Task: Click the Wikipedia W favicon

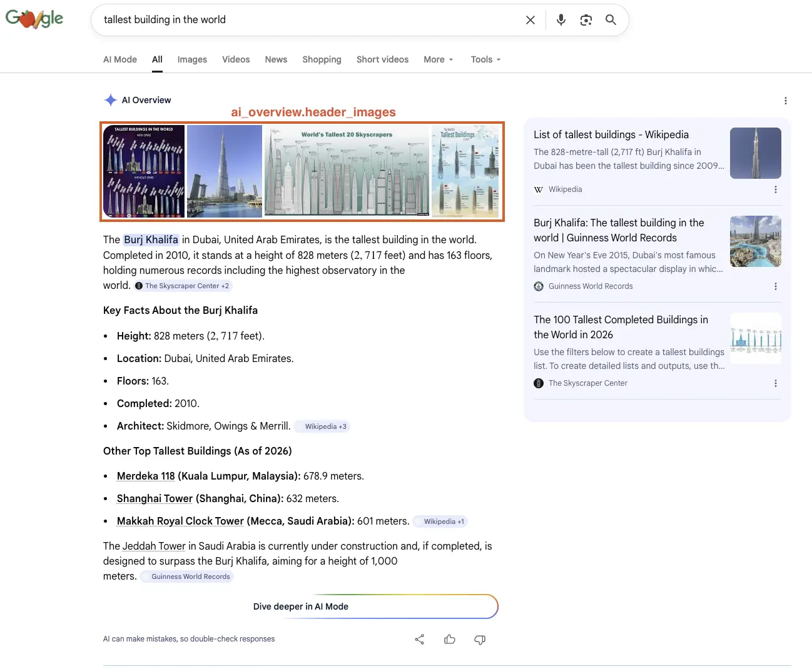Action: tap(539, 189)
